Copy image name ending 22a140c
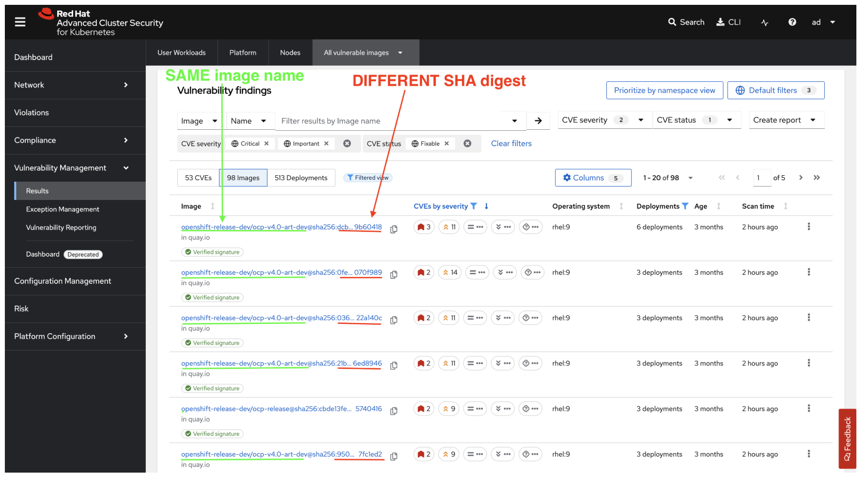This screenshot has width=868, height=491. (394, 320)
